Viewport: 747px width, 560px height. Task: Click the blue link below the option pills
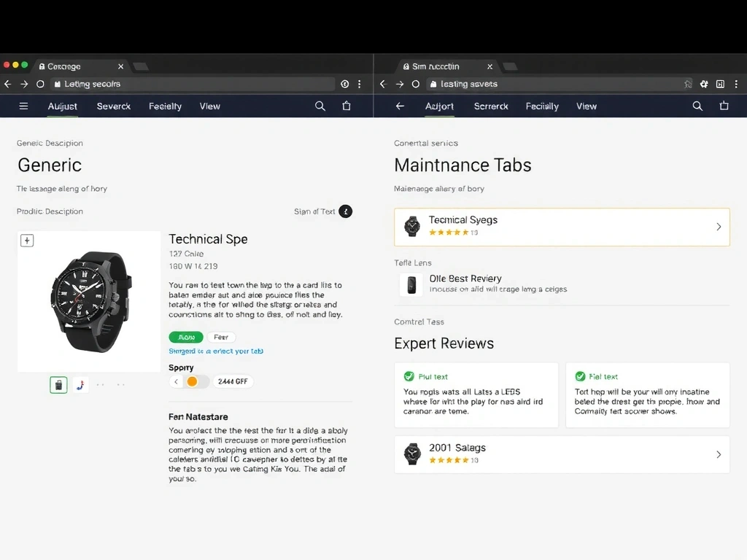[216, 351]
